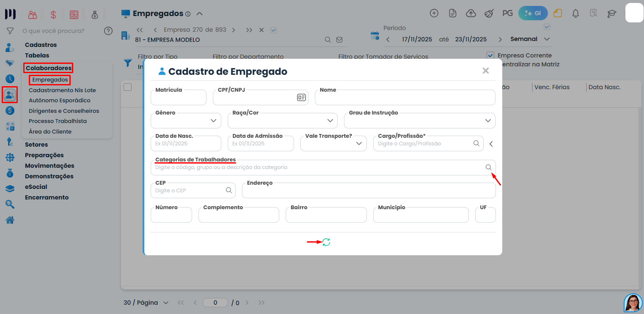Click the graduation cap help icon
The image size is (644, 314).
(611, 14)
